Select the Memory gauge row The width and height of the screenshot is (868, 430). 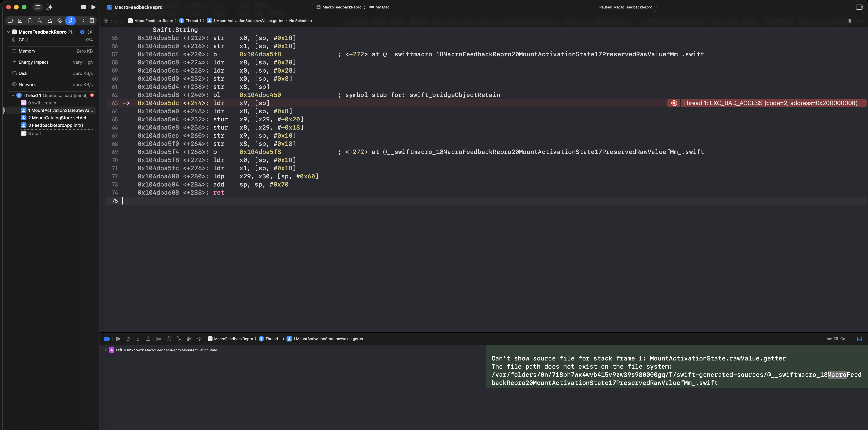(x=51, y=51)
